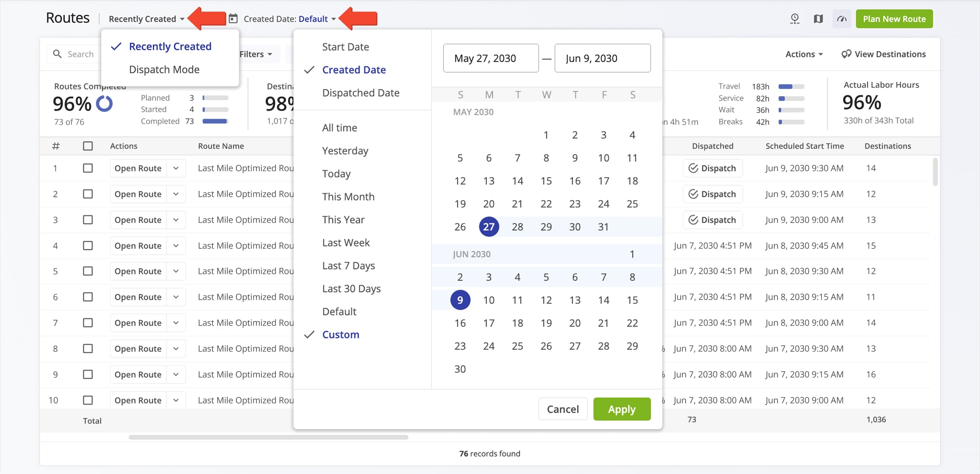Open the location pin settings icon
The height and width of the screenshot is (474, 980).
(795, 19)
